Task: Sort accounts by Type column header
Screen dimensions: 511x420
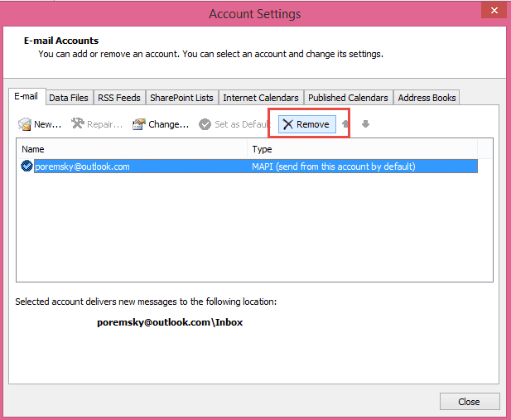Action: pyautogui.click(x=363, y=149)
